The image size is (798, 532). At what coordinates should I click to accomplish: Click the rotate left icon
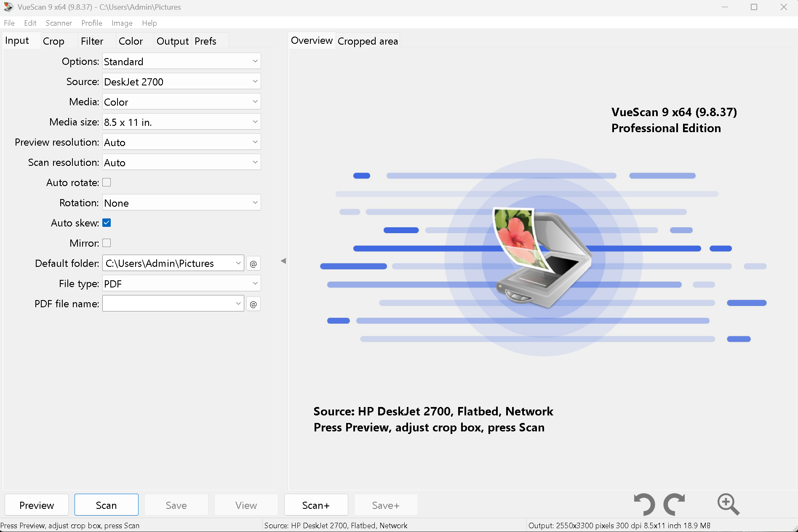tap(644, 504)
